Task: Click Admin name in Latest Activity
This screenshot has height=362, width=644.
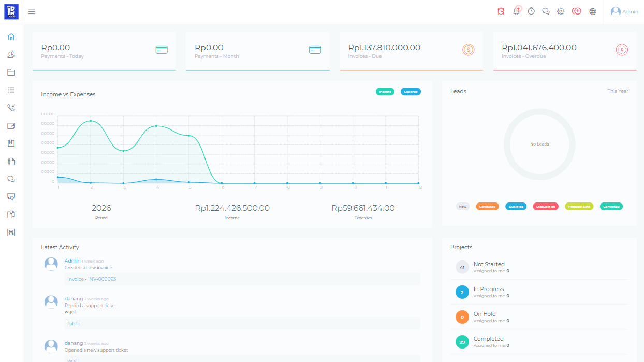Action: (72, 261)
